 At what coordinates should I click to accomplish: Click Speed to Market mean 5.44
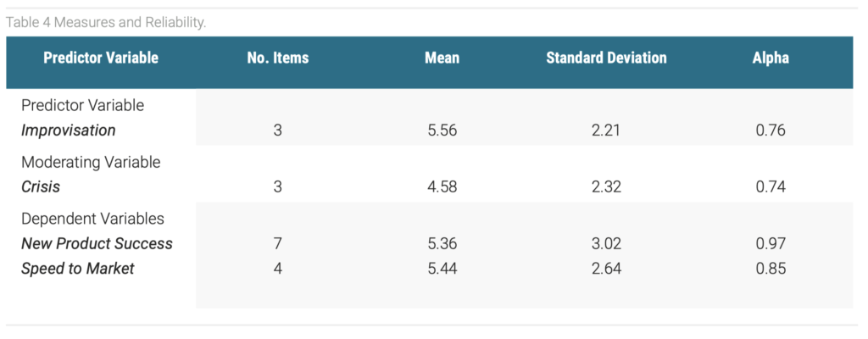442,270
